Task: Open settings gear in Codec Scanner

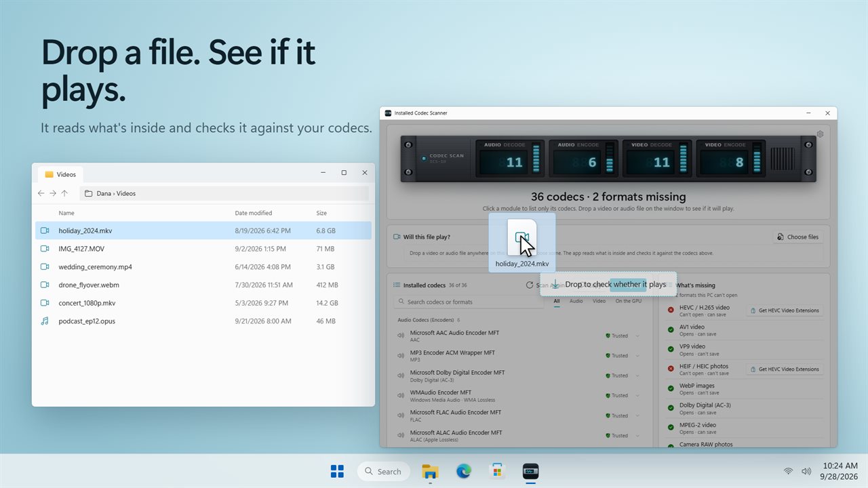Action: point(820,134)
